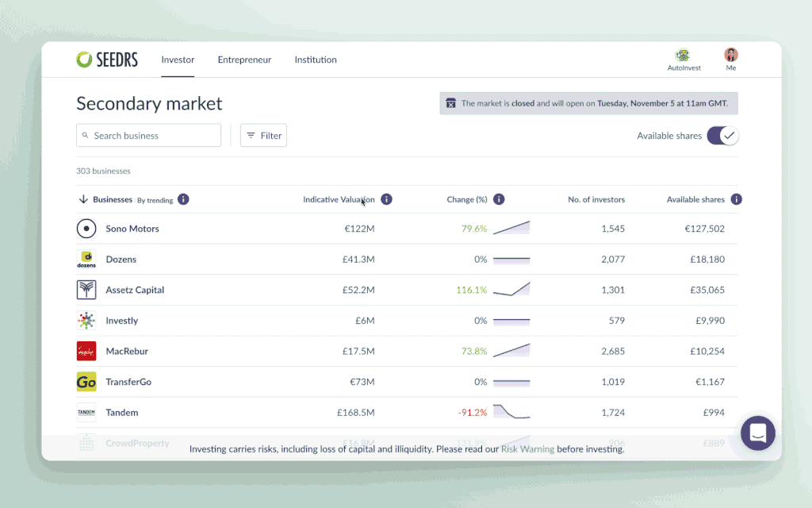Click the market closed calendar icon
This screenshot has width=812, height=508.
(x=451, y=103)
